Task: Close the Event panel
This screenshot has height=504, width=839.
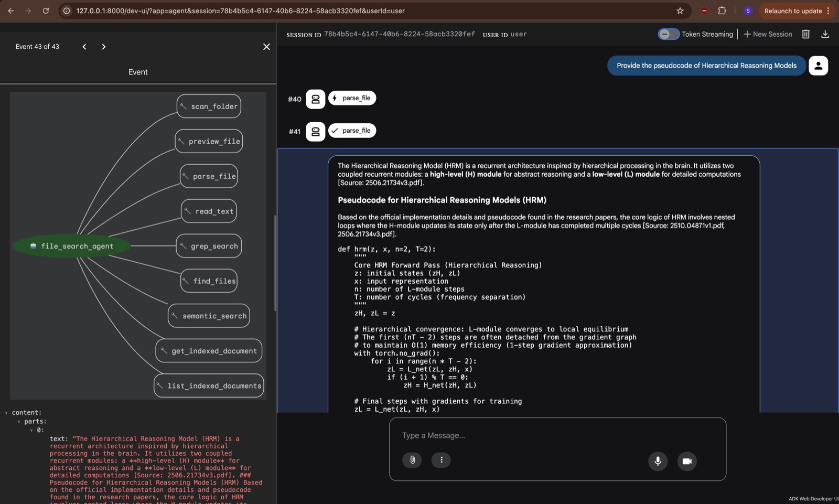Action: point(266,47)
